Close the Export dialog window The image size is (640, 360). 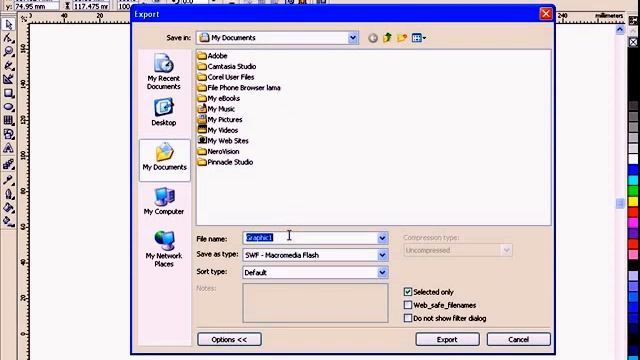[546, 14]
